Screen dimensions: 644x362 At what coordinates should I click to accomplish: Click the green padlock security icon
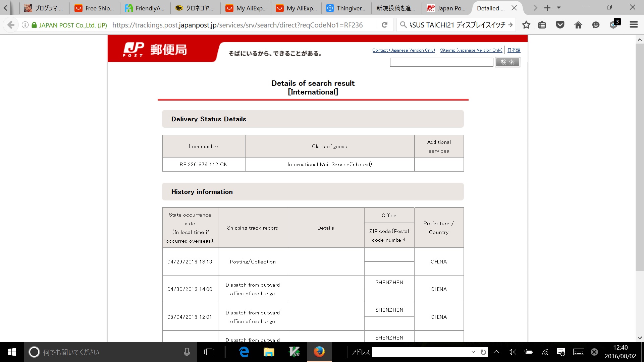(34, 25)
